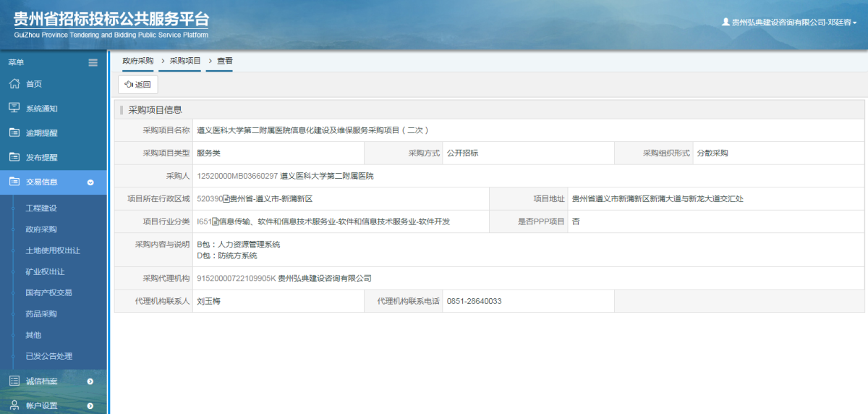Expand the 帐户设置 menu arrow
The image size is (868, 414).
pyautogui.click(x=90, y=406)
